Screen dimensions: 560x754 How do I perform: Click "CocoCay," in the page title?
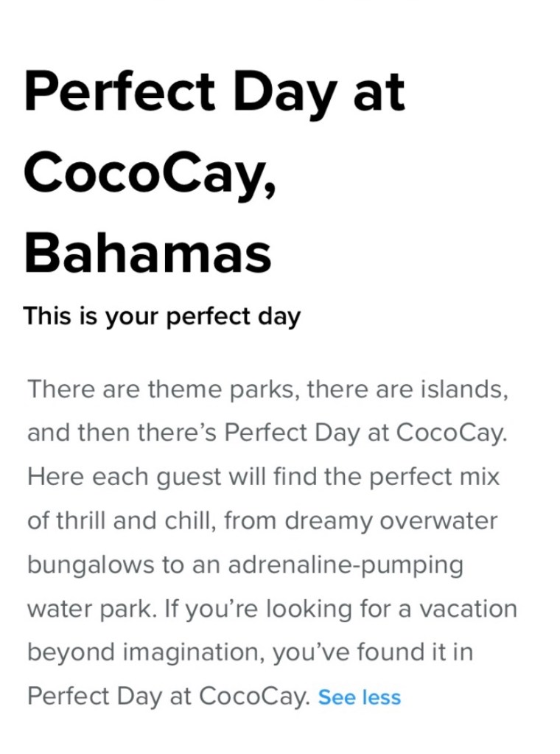(x=150, y=172)
